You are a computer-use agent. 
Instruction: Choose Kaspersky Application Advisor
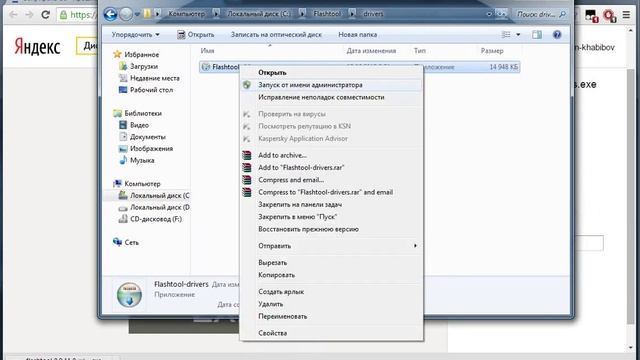coord(331,138)
